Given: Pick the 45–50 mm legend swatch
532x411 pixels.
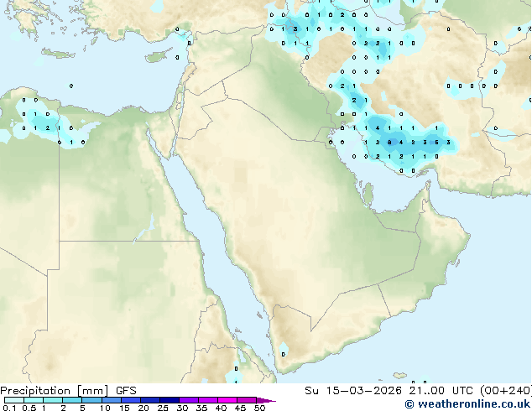Looking at the screenshot, I should point(247,400).
